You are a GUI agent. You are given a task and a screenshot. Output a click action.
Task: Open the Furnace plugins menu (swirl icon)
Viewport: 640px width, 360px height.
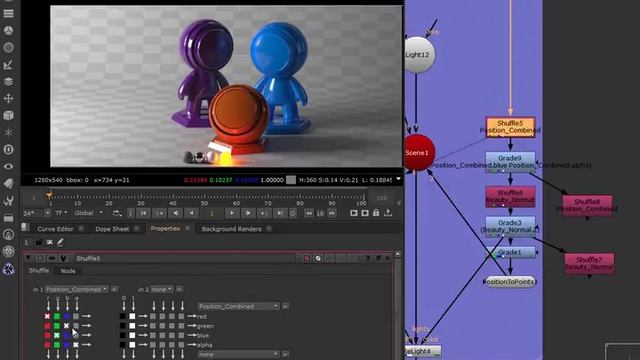(8, 234)
